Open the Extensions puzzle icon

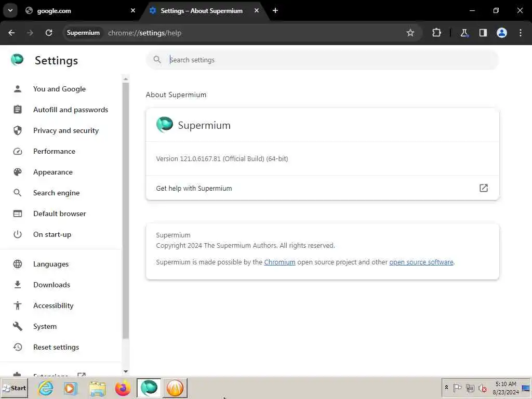pos(436,33)
